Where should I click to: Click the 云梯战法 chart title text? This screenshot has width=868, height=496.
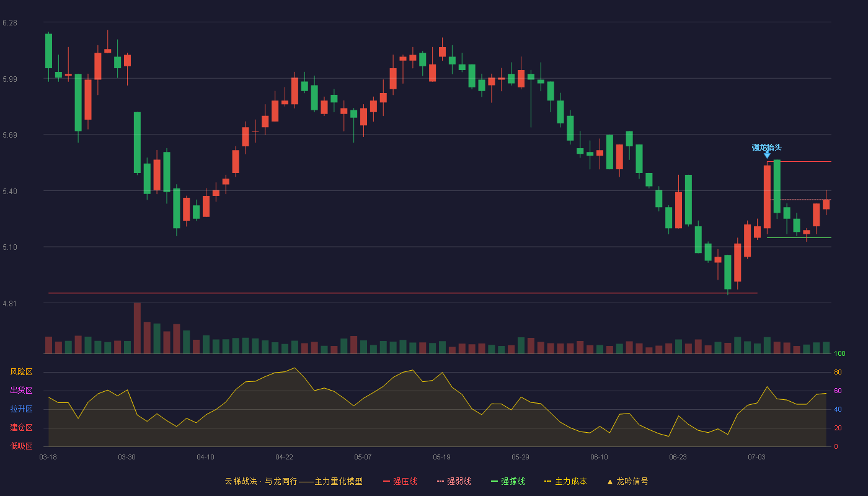(239, 481)
